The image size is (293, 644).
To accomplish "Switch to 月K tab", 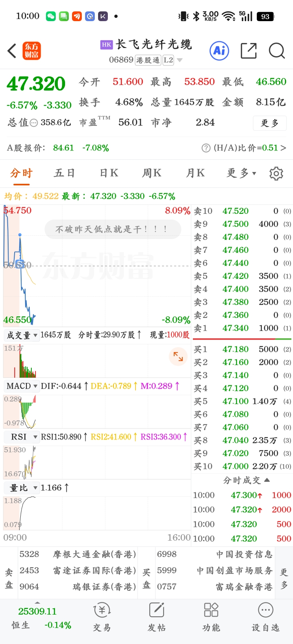I will 195,174.
